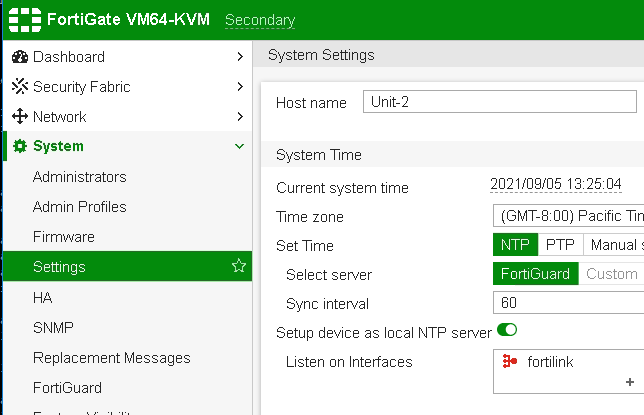Expand the Dashboard menu chevron
The image size is (644, 415).
(x=240, y=57)
